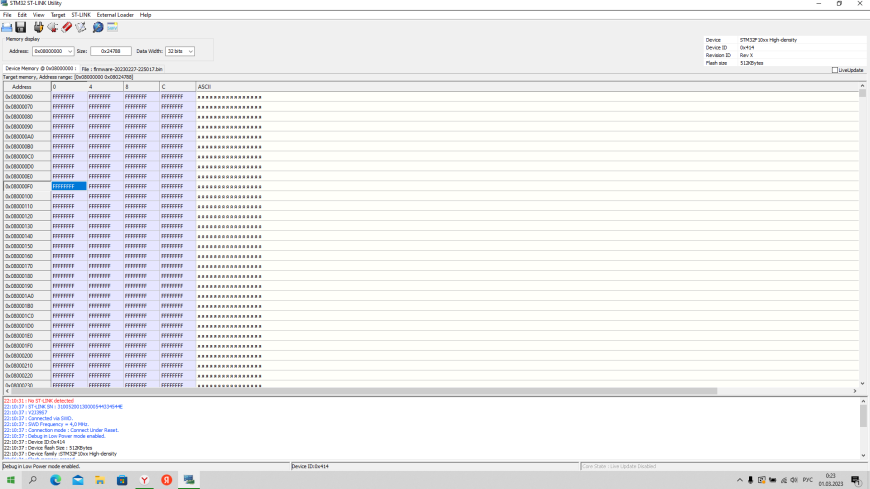This screenshot has height=489, width=870.
Task: Click the column C header
Action: (178, 87)
